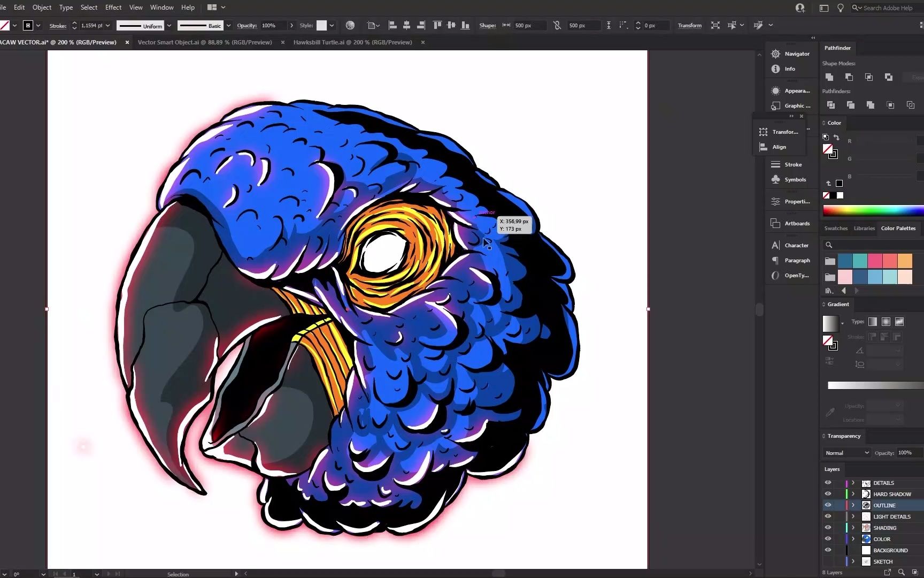Screen dimensions: 924x578
Task: Hide the SHADING layer
Action: (x=828, y=528)
